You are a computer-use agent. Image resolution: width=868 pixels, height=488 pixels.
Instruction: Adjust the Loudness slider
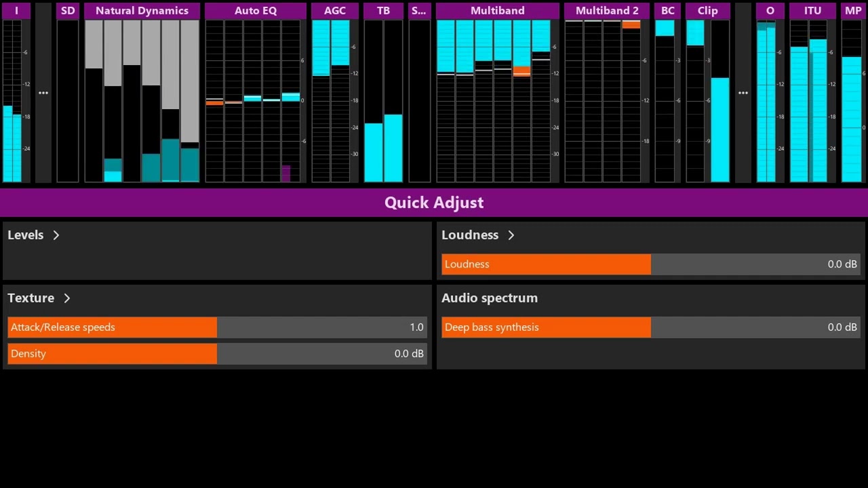tap(651, 264)
